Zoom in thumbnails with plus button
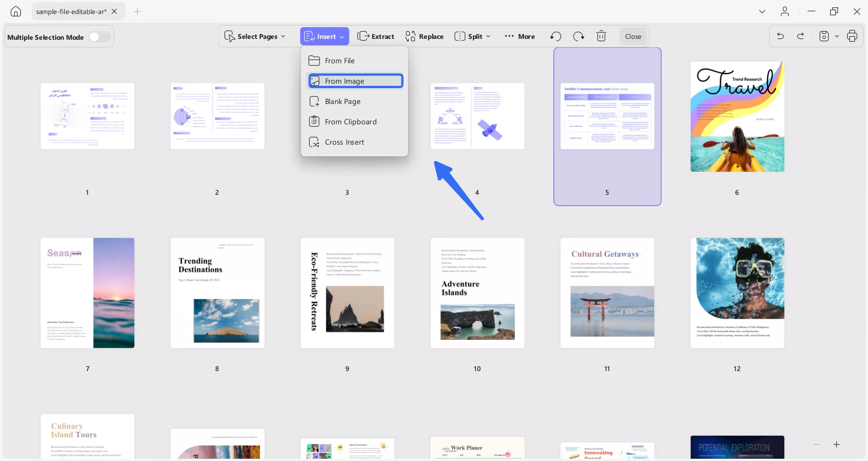The image size is (868, 461). (x=836, y=445)
